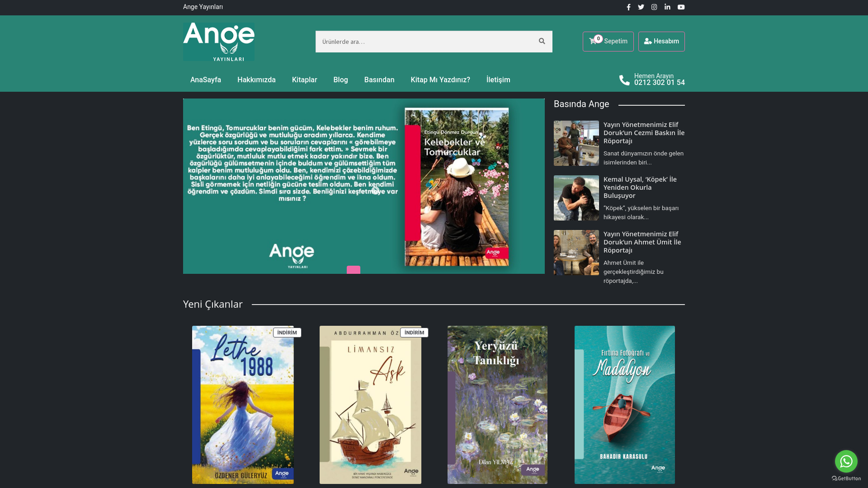This screenshot has width=868, height=488.
Task: Open Kitap Mı Yazdınız? menu item
Action: coord(441,80)
